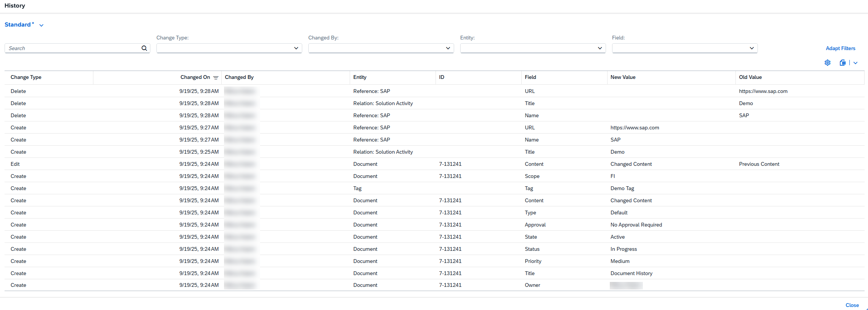Click the New Value column header
This screenshot has height=310, width=868.
(x=623, y=77)
